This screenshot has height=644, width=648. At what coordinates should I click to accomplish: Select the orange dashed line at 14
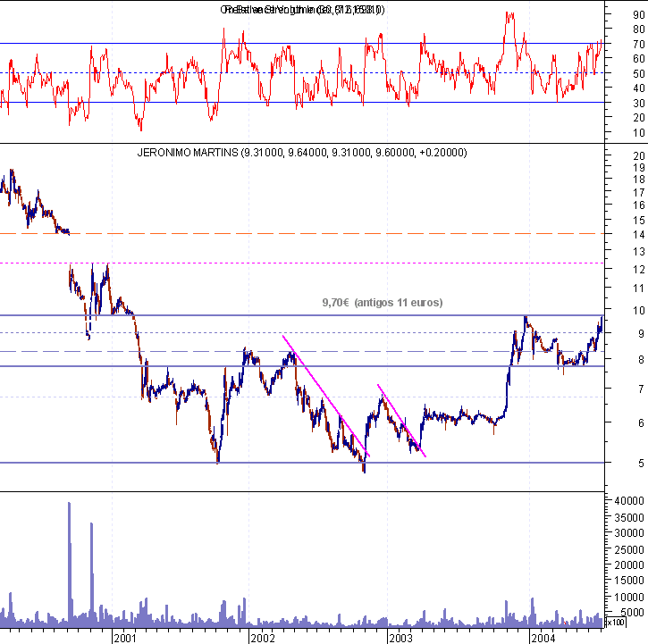click(x=302, y=234)
